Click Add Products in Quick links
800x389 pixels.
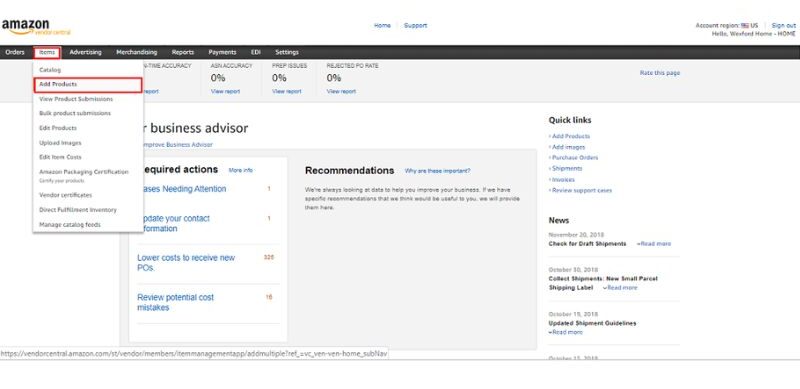(570, 136)
